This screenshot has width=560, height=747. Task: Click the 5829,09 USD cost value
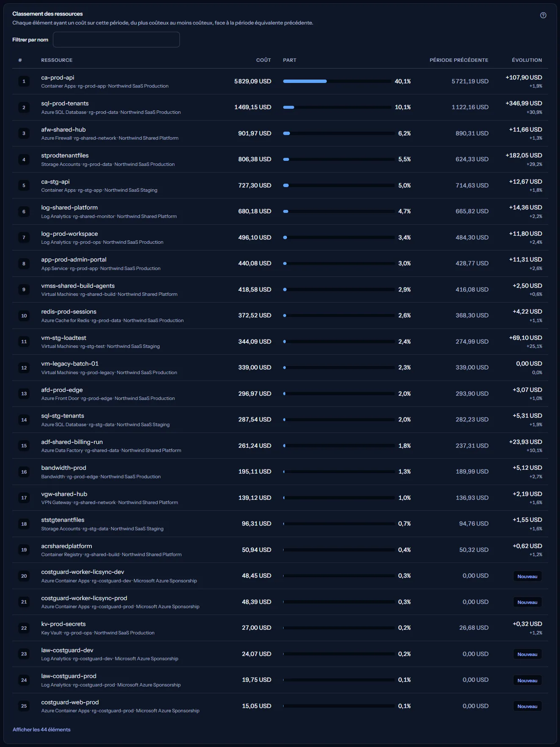click(x=253, y=81)
